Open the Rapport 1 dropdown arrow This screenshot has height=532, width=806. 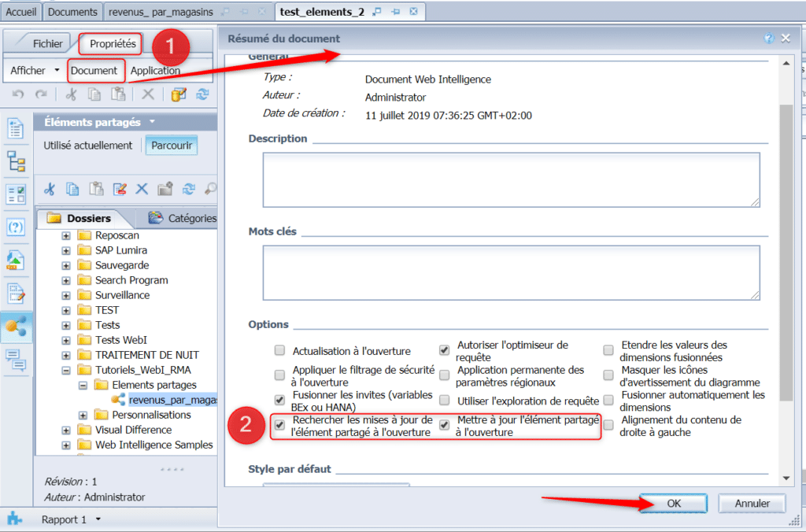(98, 519)
